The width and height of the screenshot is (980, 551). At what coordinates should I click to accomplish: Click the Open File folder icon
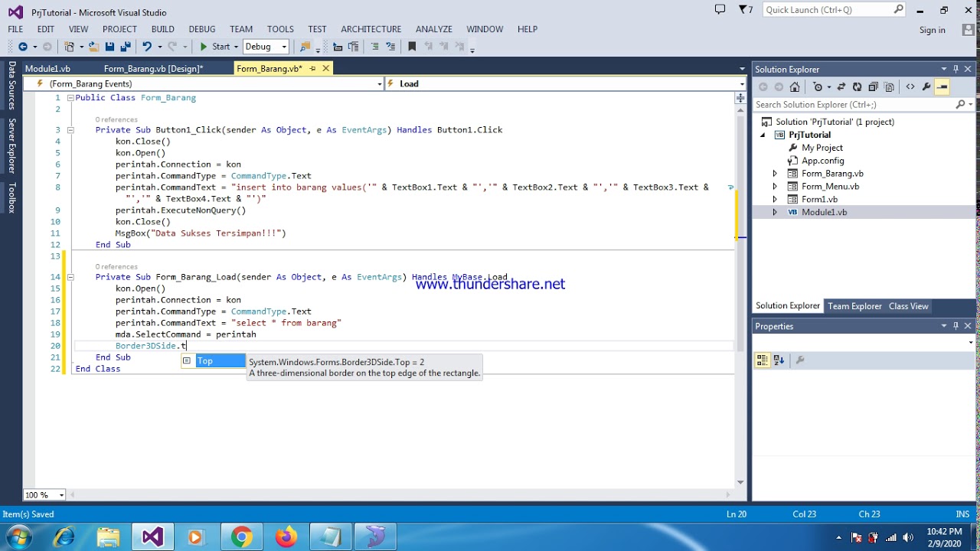pos(93,47)
